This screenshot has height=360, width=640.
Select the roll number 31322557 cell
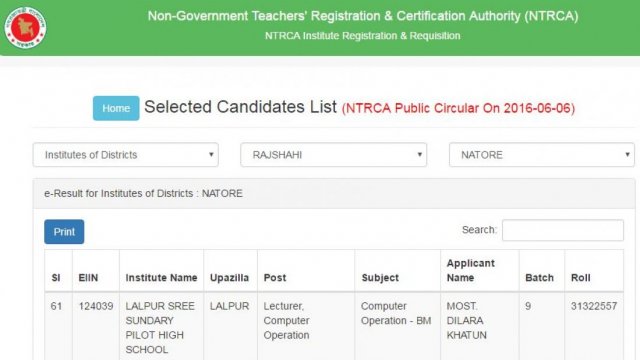pyautogui.click(x=594, y=306)
